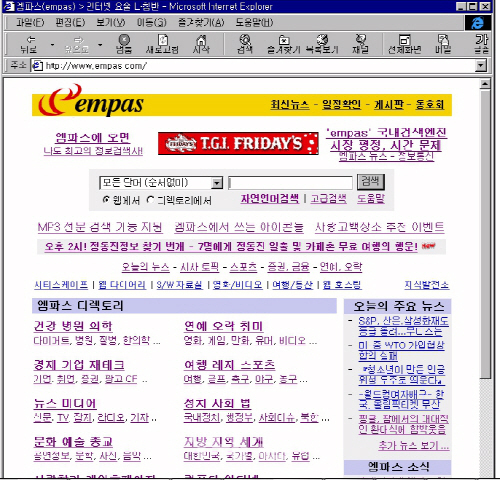Image resolution: width=500 pixels, height=480 pixels.
Task: Open the Back button history dropdown arrow
Action: pyautogui.click(x=52, y=45)
